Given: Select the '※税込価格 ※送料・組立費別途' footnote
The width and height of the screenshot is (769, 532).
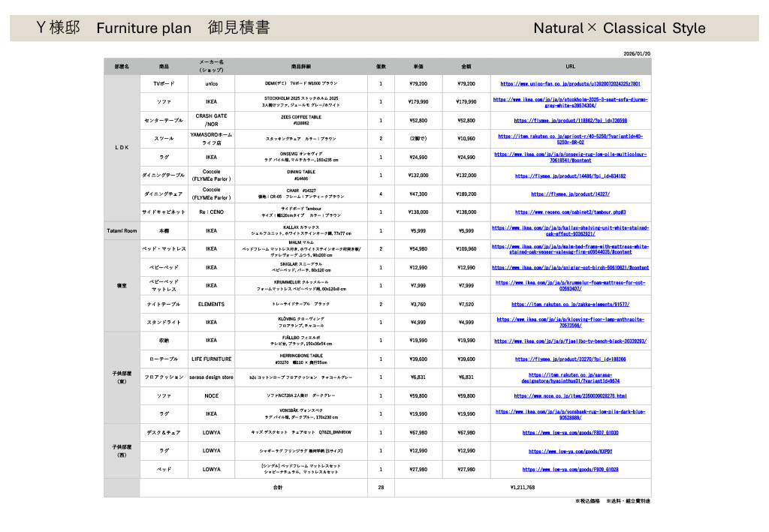Looking at the screenshot, I should [613, 501].
